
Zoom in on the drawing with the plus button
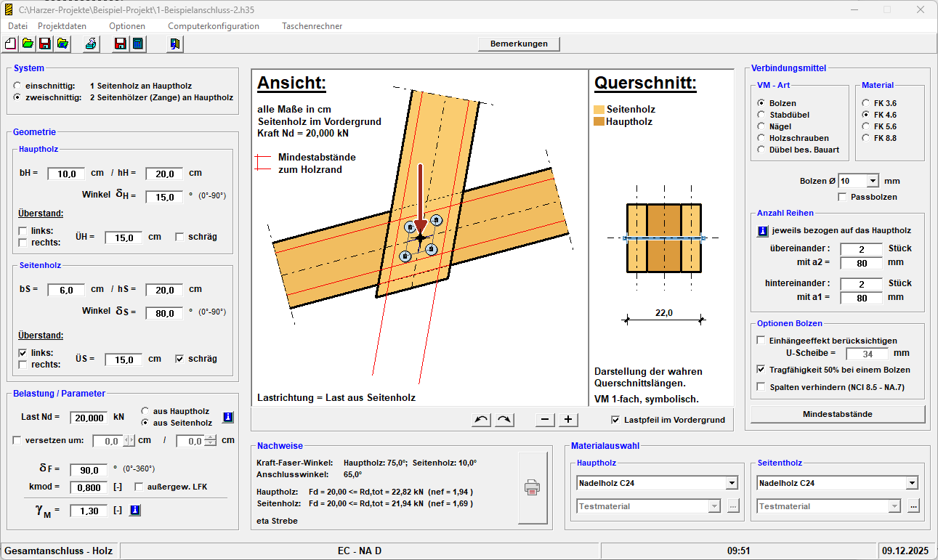click(568, 419)
